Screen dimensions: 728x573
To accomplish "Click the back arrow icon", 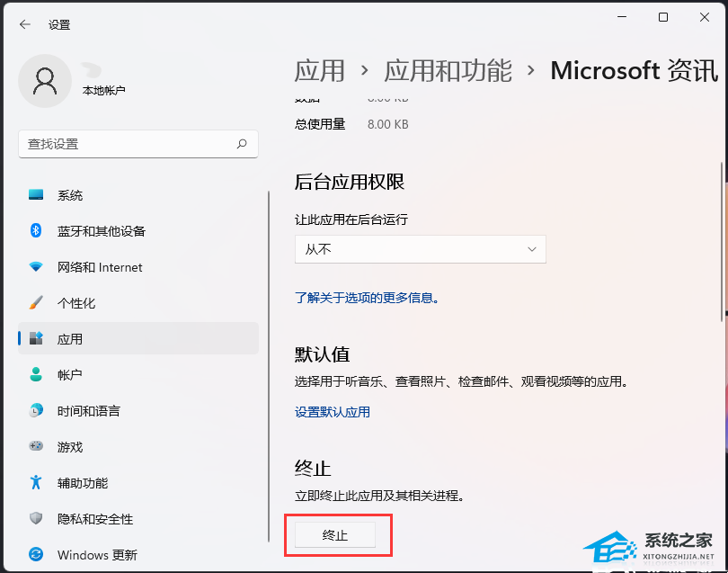I will (24, 24).
